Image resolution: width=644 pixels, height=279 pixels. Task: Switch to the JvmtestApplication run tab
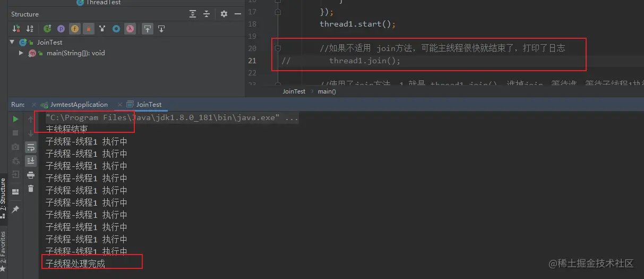[79, 105]
